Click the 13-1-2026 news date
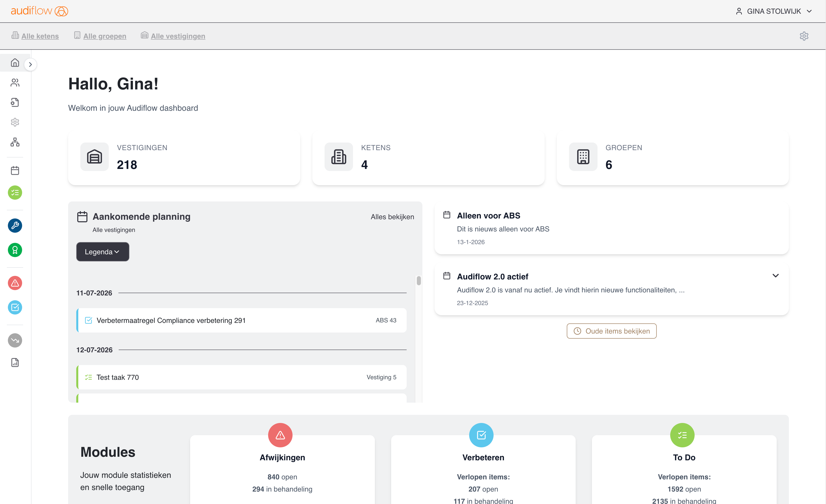The image size is (826, 504). (x=471, y=242)
